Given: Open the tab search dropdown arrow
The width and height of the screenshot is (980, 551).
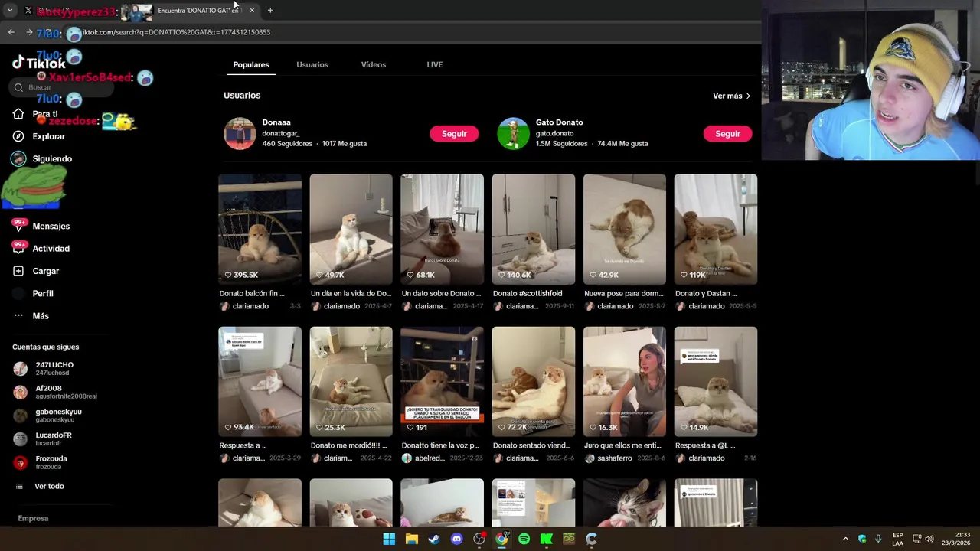Looking at the screenshot, I should click(10, 11).
